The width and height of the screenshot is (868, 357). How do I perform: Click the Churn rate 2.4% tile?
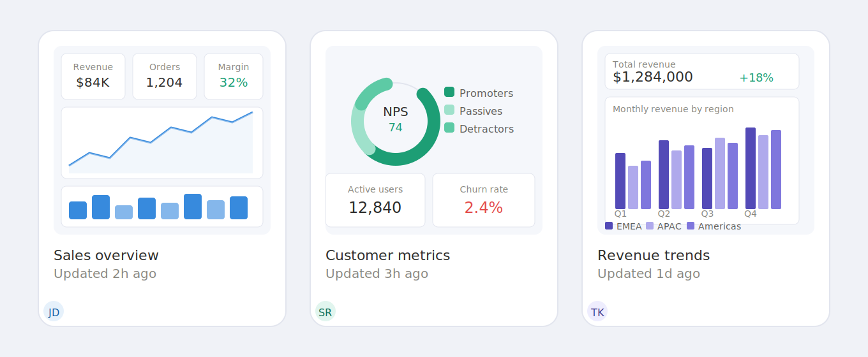(x=484, y=200)
